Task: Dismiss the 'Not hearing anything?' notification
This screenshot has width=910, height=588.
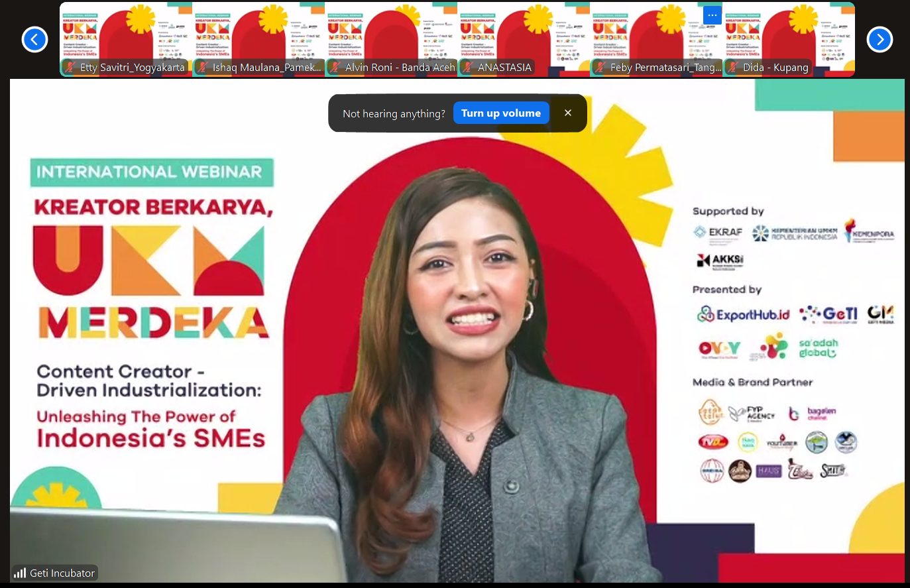Action: (x=568, y=113)
